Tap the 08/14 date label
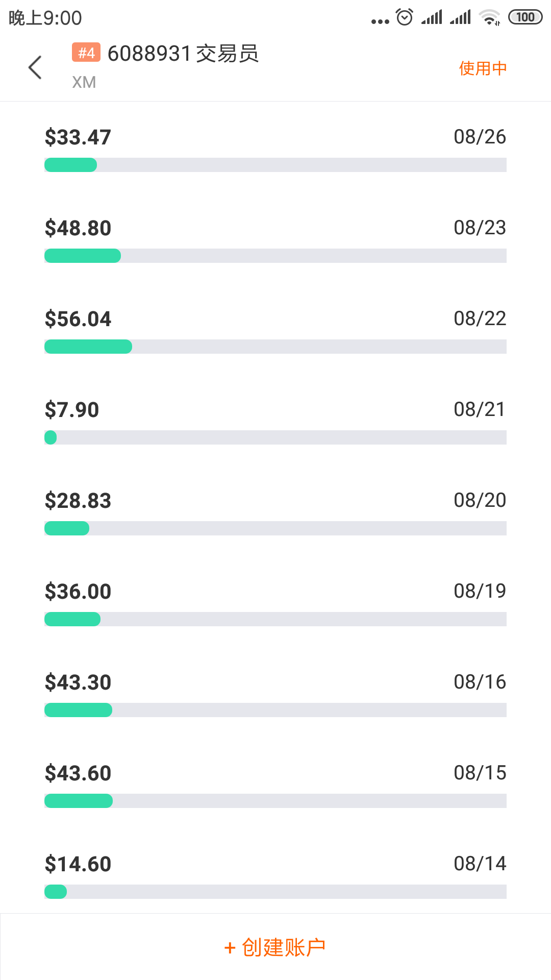The width and height of the screenshot is (551, 980). 480,864
